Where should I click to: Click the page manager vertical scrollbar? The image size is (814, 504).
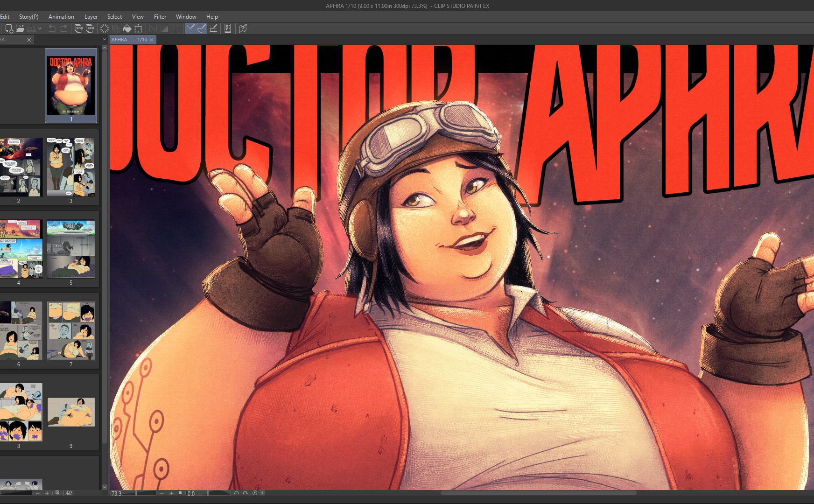pos(105,247)
